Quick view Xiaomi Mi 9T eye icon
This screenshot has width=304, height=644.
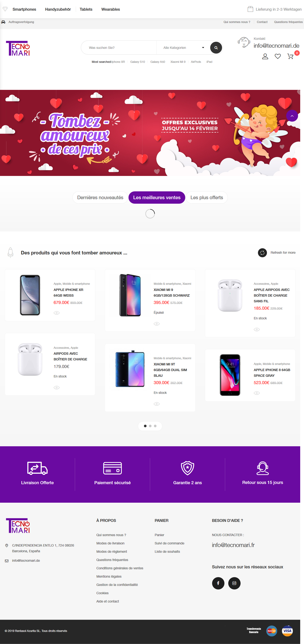[x=157, y=404]
